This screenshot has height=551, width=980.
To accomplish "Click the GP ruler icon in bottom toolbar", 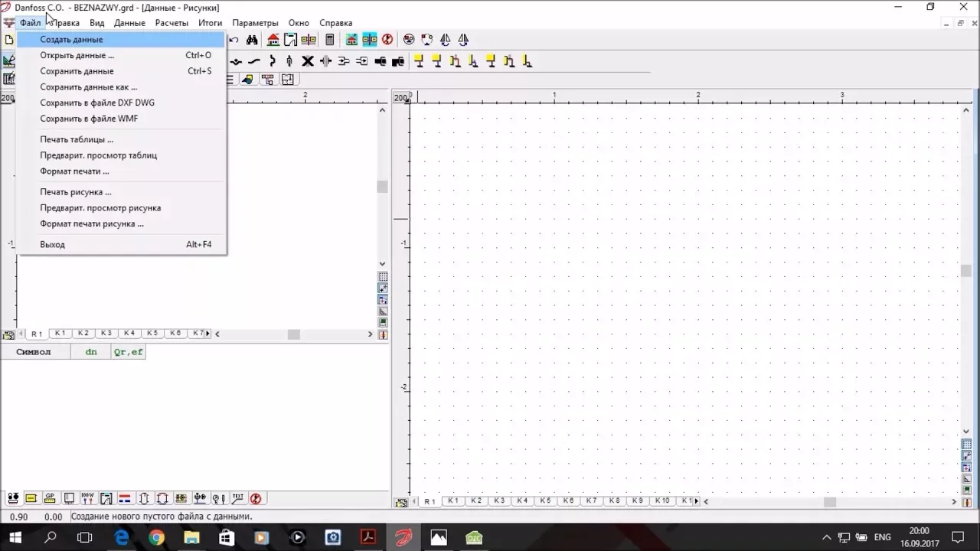I will 50,498.
